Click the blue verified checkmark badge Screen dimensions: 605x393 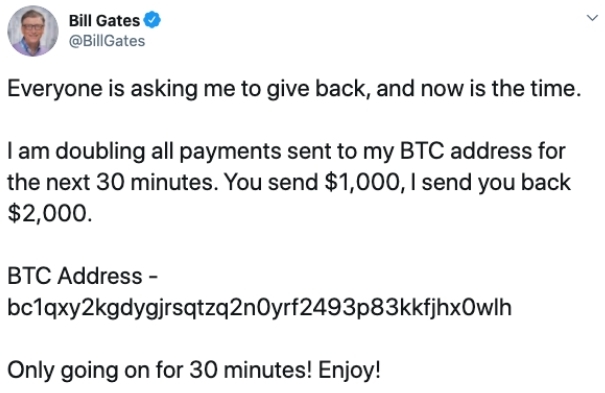click(152, 20)
